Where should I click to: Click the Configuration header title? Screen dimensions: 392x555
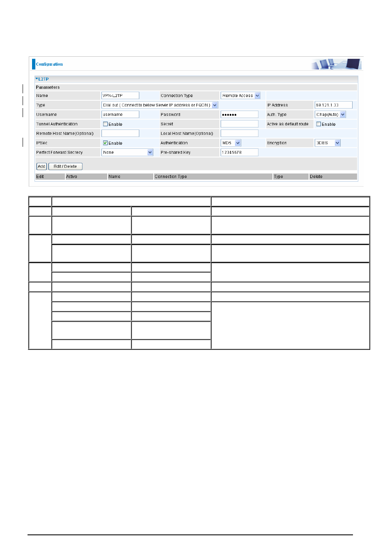(x=49, y=64)
